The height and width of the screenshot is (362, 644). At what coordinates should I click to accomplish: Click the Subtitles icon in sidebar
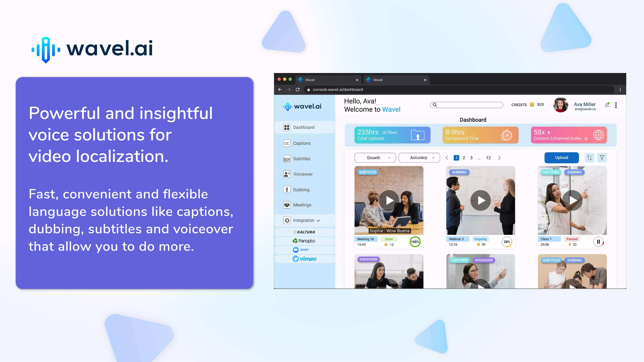pos(287,158)
